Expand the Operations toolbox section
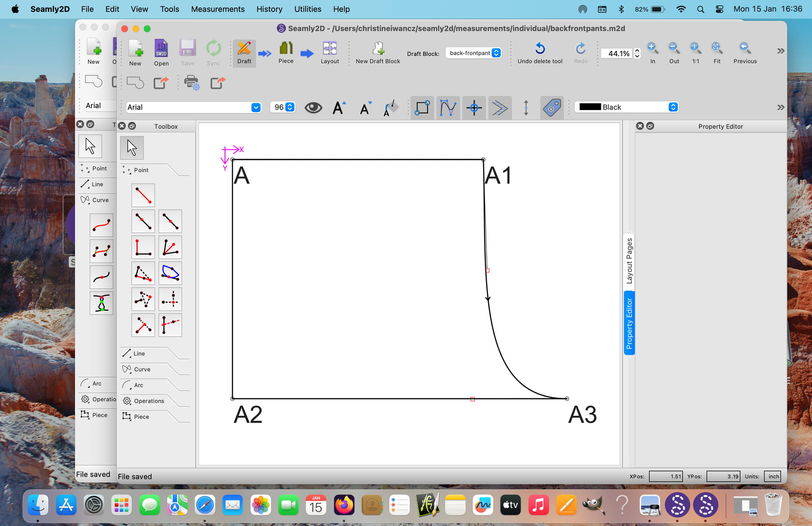Viewport: 812px width, 526px height. point(149,401)
